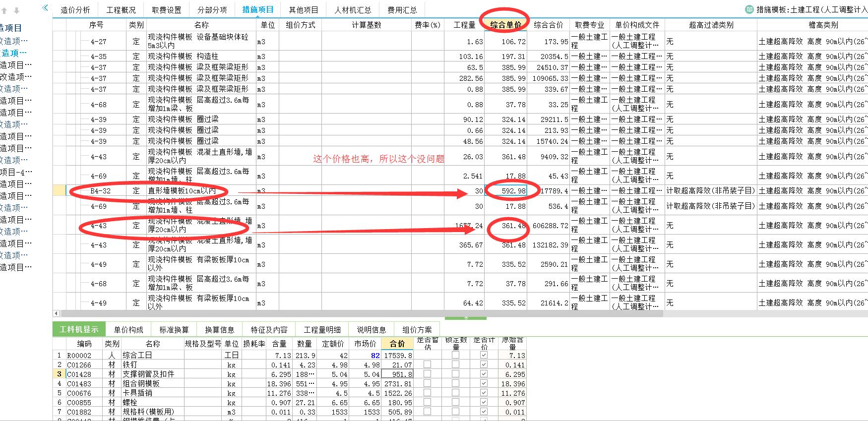Click the move-down arrow icon in the left panel
Viewport: 868px width, 421px height.
coord(16,10)
